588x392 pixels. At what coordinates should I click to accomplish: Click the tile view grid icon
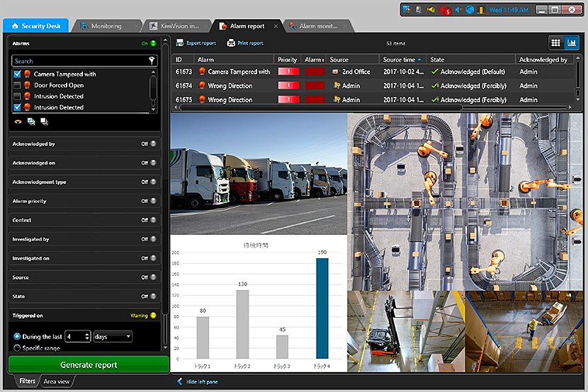point(555,43)
